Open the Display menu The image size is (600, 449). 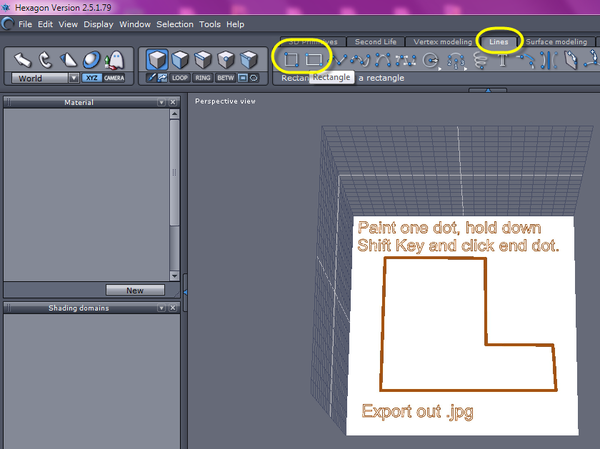coord(98,24)
